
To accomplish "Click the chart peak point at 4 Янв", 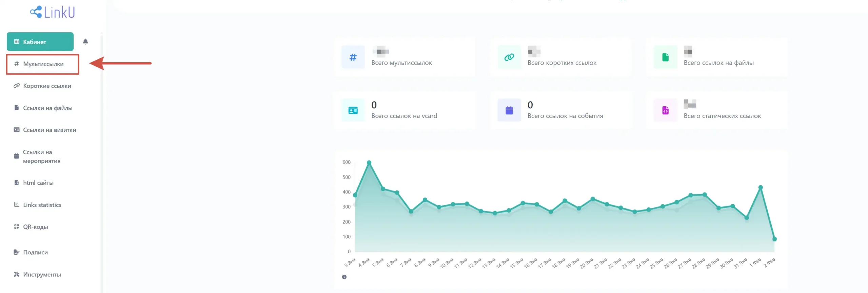I will click(369, 163).
